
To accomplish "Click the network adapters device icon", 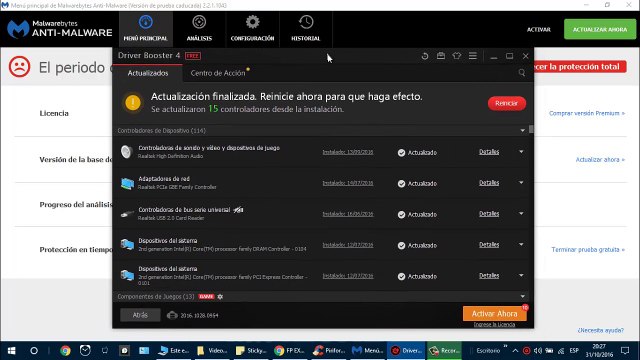I will pos(127,183).
